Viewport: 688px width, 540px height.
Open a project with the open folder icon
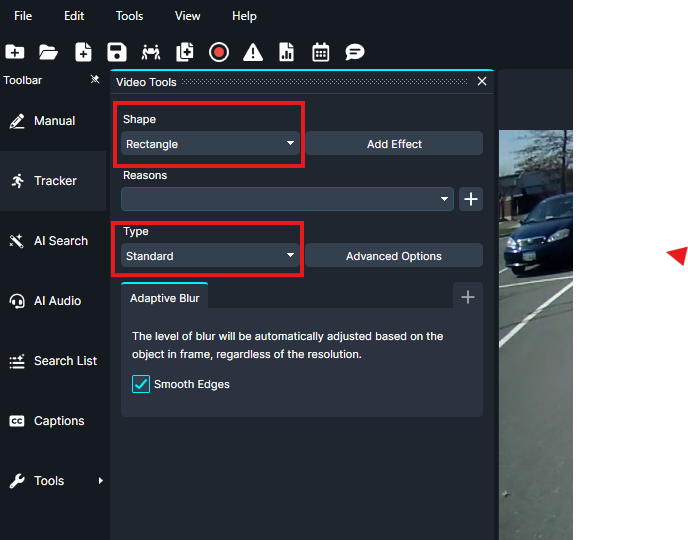click(x=48, y=52)
